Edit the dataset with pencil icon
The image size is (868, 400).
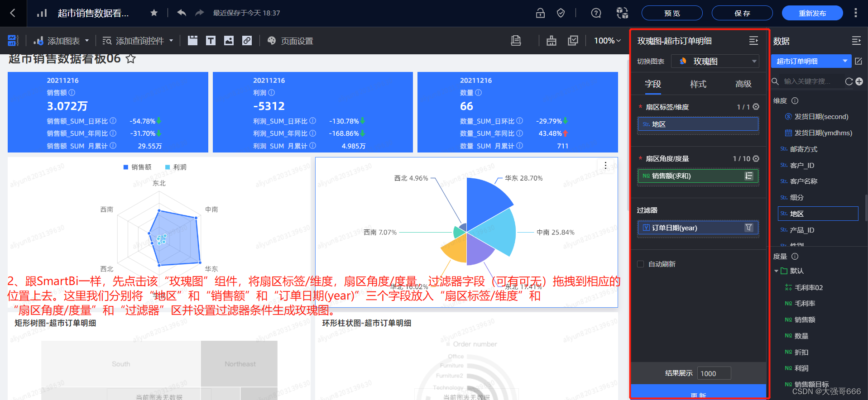coord(858,61)
